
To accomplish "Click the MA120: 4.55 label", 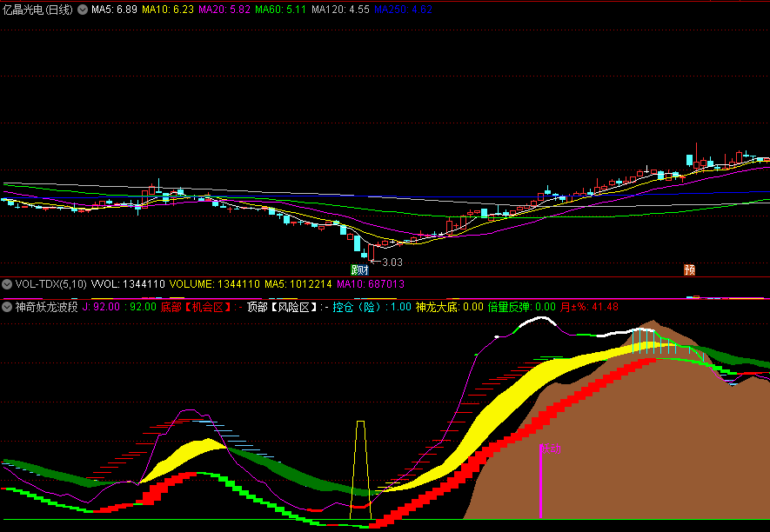I will point(340,10).
